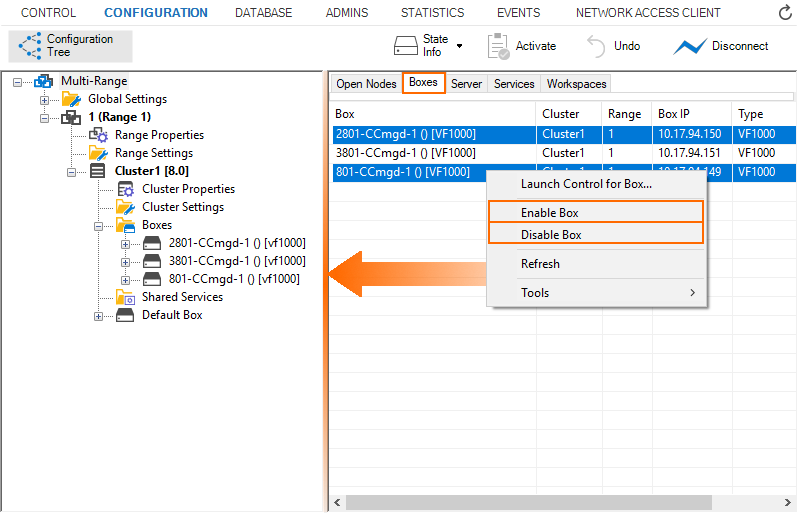Open NETWORK ACCESS CLIENT tab
The width and height of the screenshot is (797, 513).
648,13
